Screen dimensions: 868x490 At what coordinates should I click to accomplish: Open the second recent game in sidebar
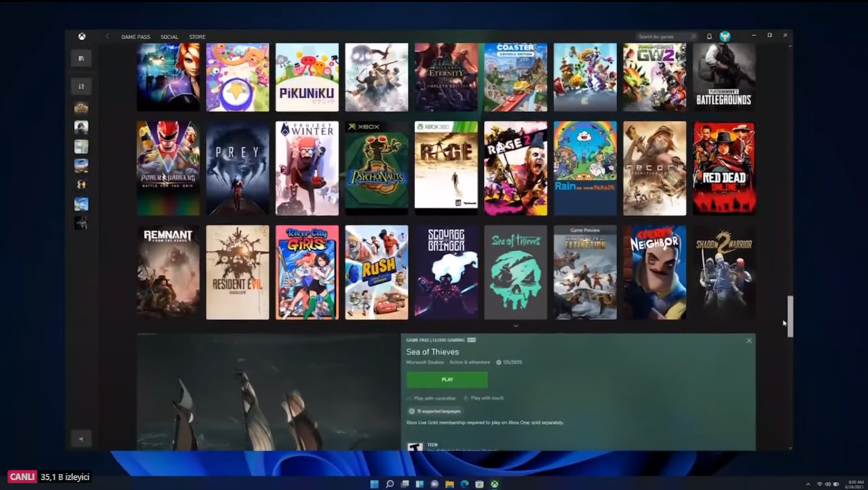81,127
